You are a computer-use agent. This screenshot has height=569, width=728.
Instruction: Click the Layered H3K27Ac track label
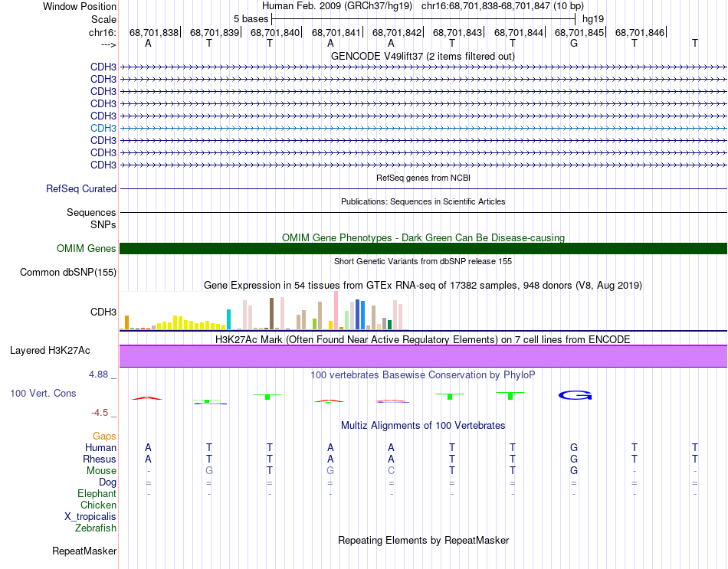tap(50, 351)
